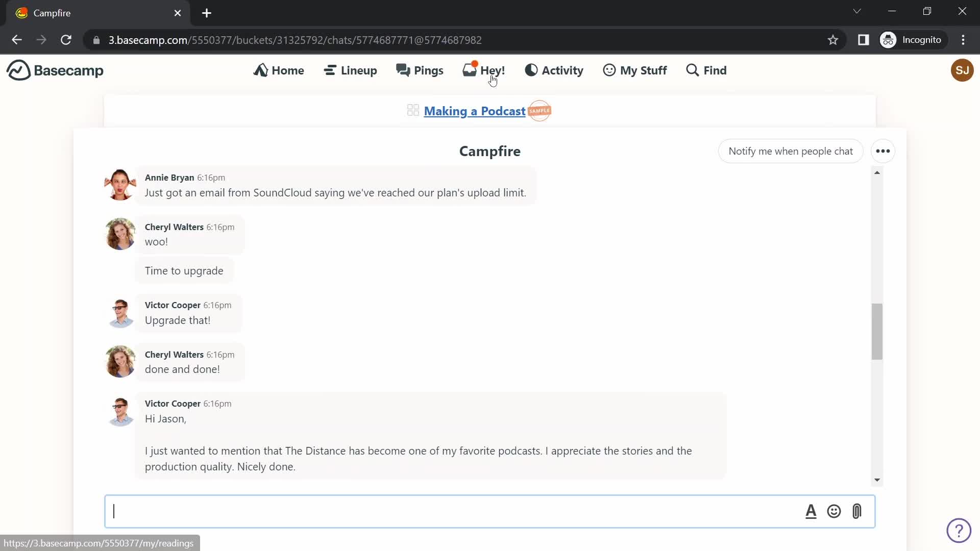
Task: Open the Activity feed icon
Action: click(531, 70)
